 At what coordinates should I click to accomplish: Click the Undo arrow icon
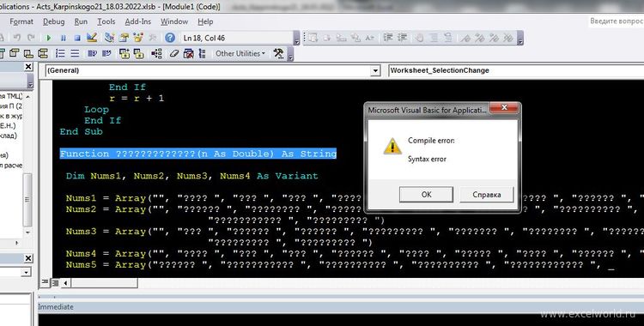[17, 38]
